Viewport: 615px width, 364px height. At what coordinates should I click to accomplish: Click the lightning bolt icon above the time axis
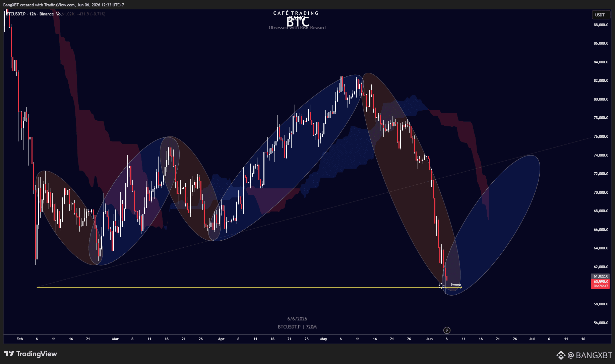(x=447, y=330)
